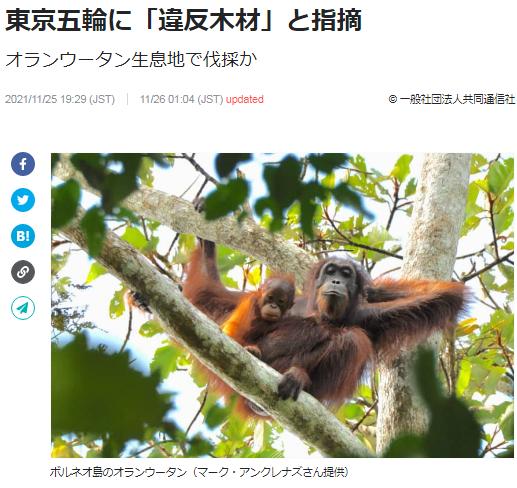
Task: Click マーク・アンクレナズさん提供 photo credit text
Action: [271, 472]
